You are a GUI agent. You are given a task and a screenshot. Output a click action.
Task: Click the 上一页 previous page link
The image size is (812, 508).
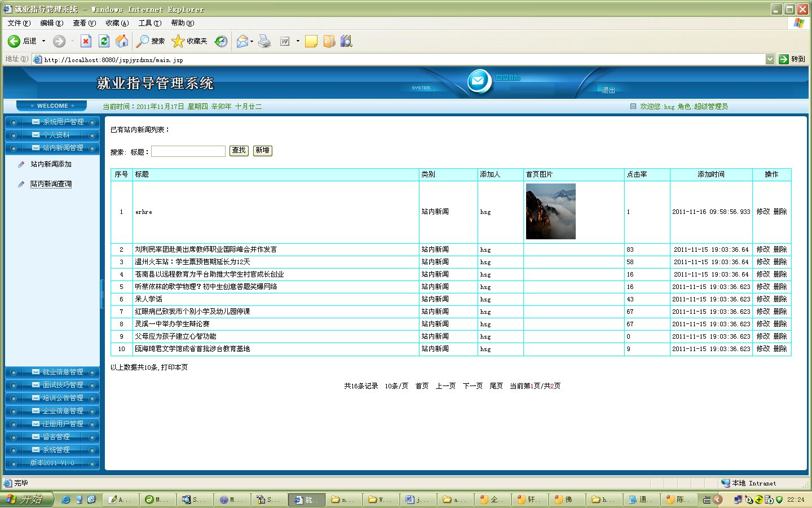445,386
